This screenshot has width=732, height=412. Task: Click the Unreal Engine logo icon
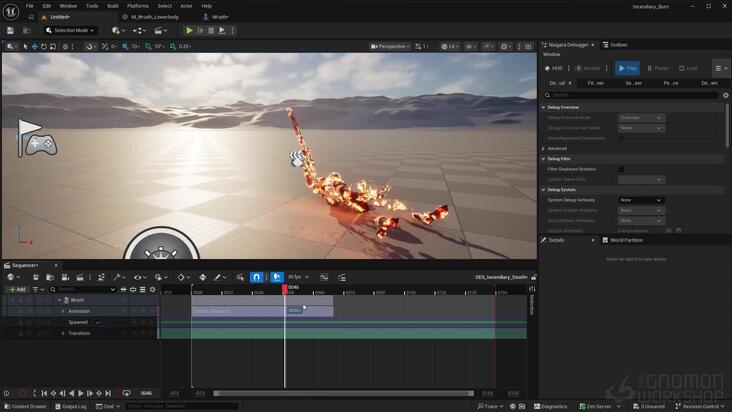click(10, 11)
